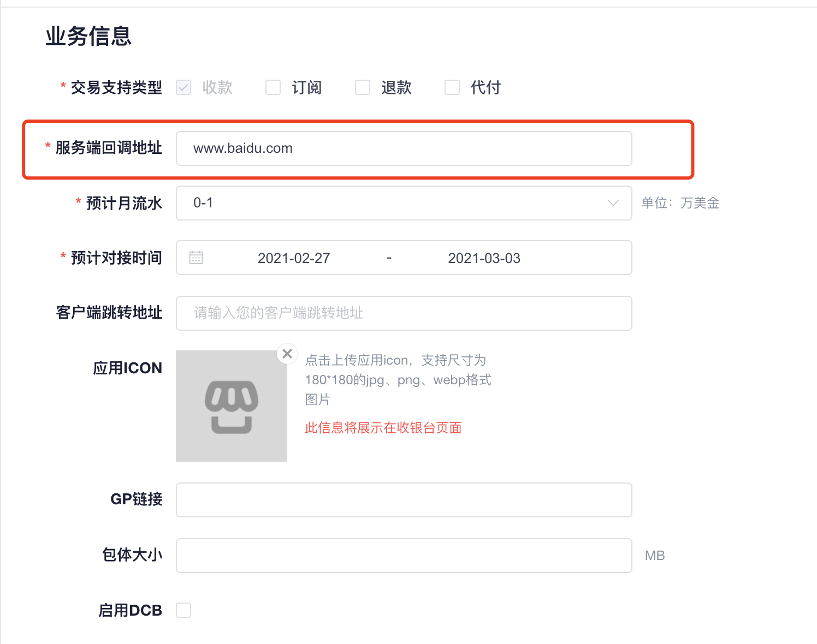Select the end date 2021-03-03
The height and width of the screenshot is (644, 817).
[484, 258]
